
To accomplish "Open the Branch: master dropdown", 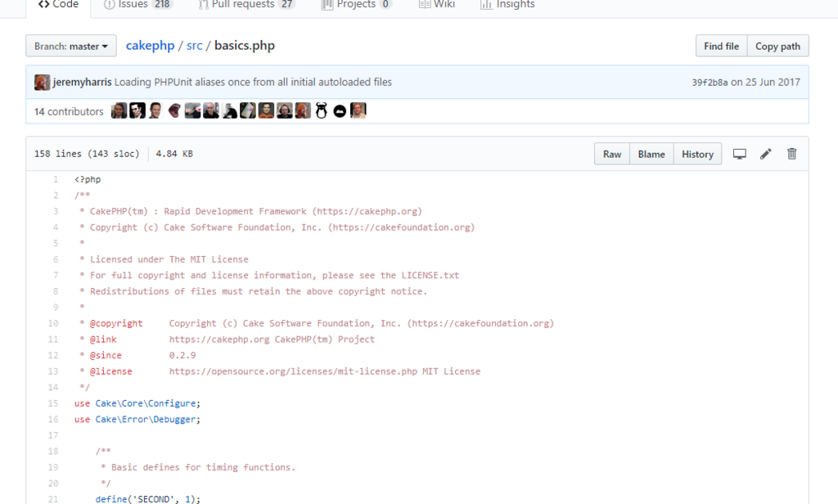I will (71, 46).
